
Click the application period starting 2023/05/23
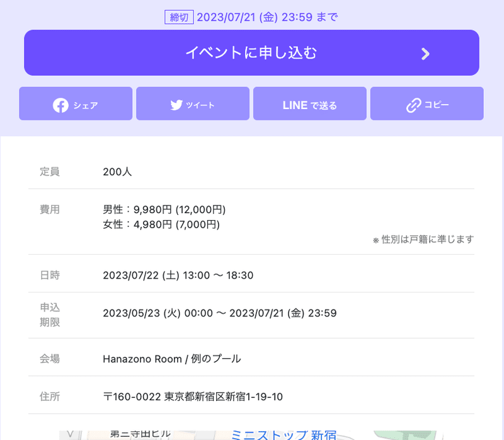(219, 313)
